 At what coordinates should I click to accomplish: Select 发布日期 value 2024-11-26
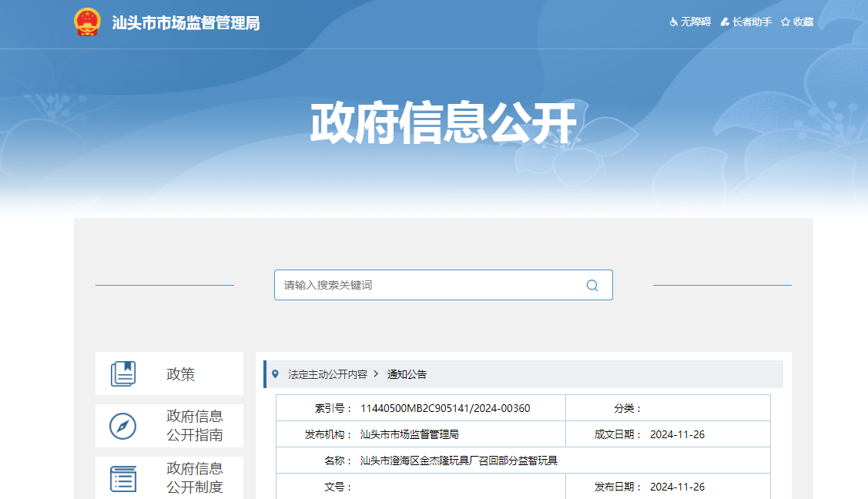pos(678,487)
